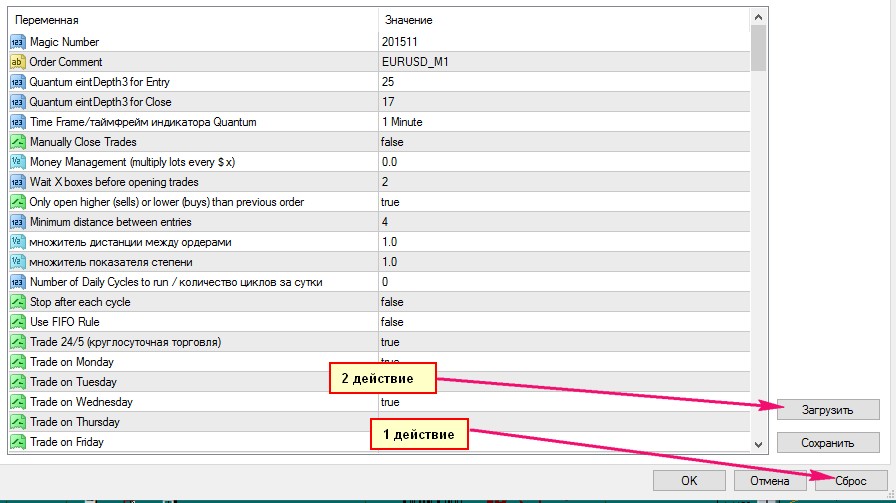Select the value 1.0 of множитель показателя степени

tap(389, 262)
